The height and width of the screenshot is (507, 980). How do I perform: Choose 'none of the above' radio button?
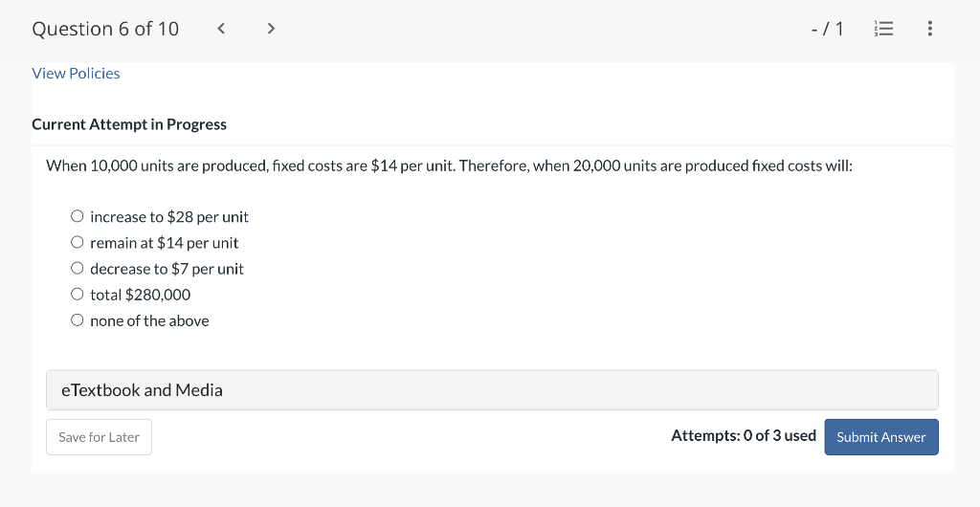point(78,320)
